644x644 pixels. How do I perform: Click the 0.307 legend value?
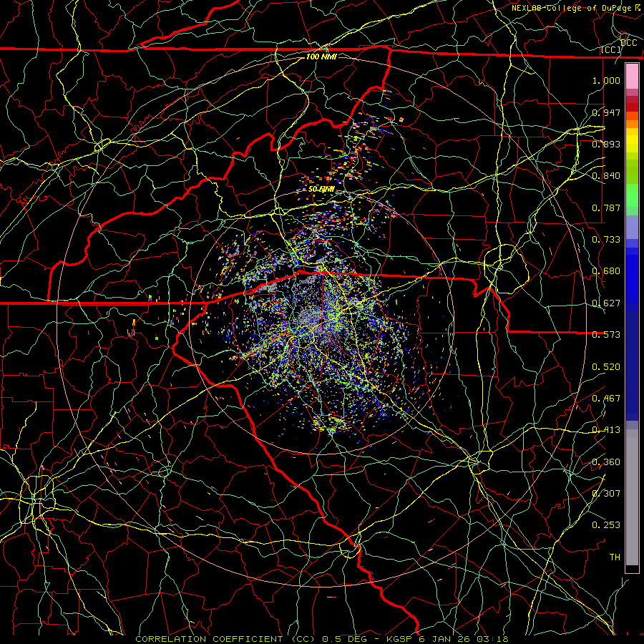[x=606, y=494]
